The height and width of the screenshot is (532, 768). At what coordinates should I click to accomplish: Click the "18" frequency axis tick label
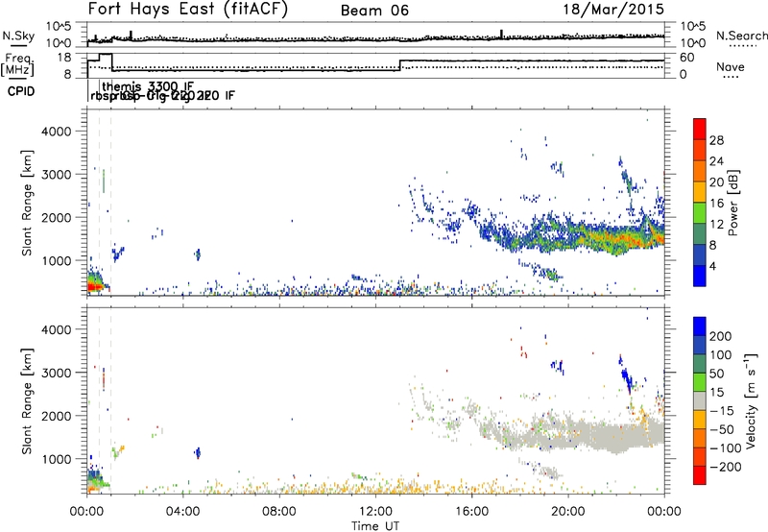64,58
